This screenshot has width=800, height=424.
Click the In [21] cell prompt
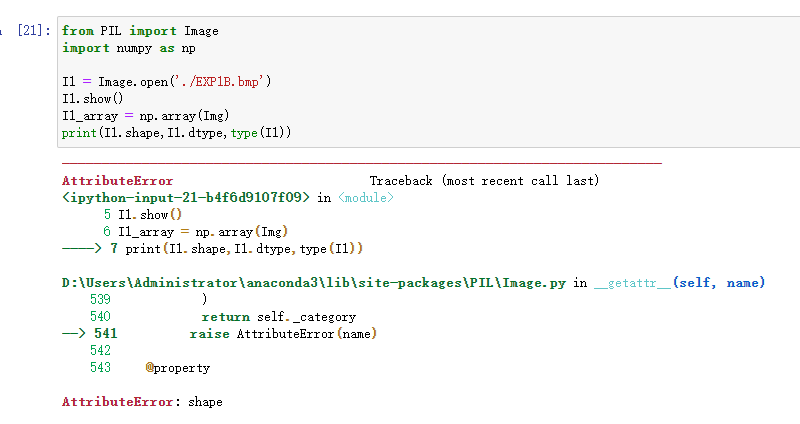(26, 31)
